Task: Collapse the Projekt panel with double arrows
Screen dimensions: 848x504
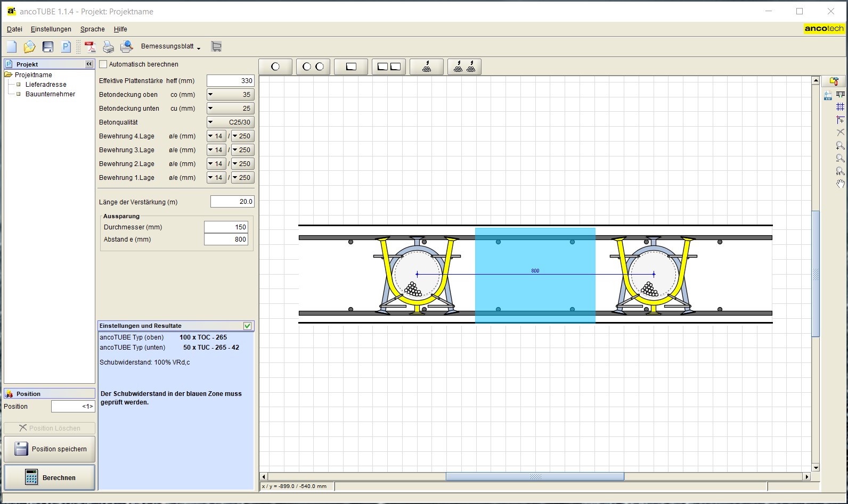Action: click(89, 64)
